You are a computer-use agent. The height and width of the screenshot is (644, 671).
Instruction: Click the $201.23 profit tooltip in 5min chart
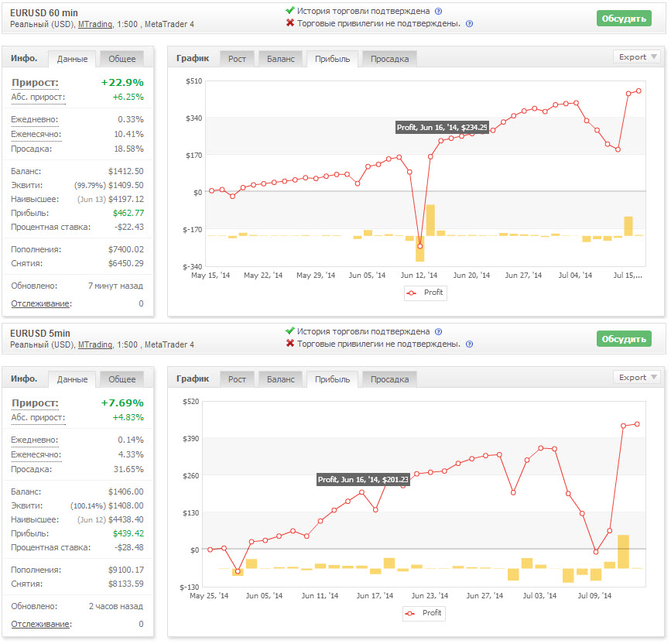pos(363,480)
